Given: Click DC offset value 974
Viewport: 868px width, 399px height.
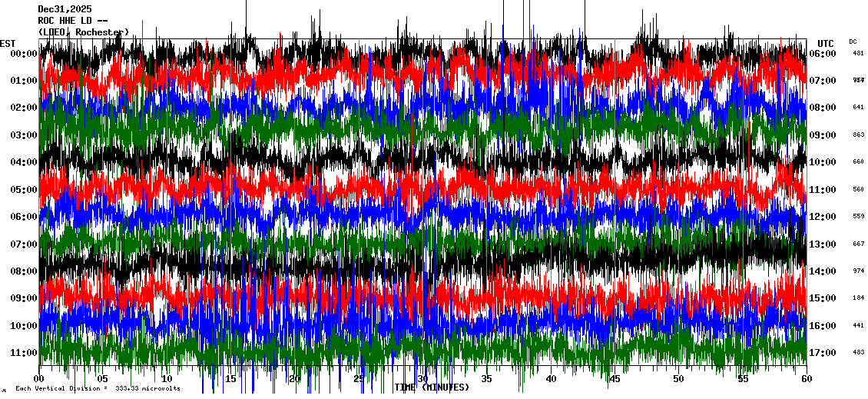Looking at the screenshot, I should coord(858,271).
